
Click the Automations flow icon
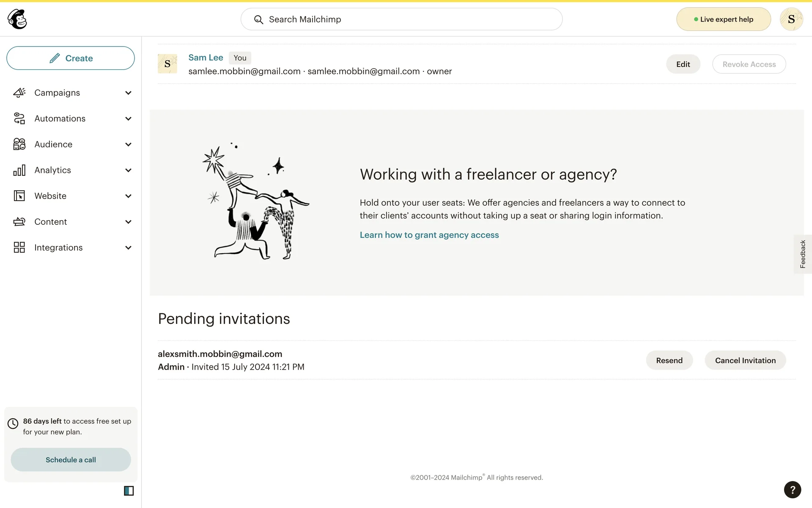[x=19, y=119]
